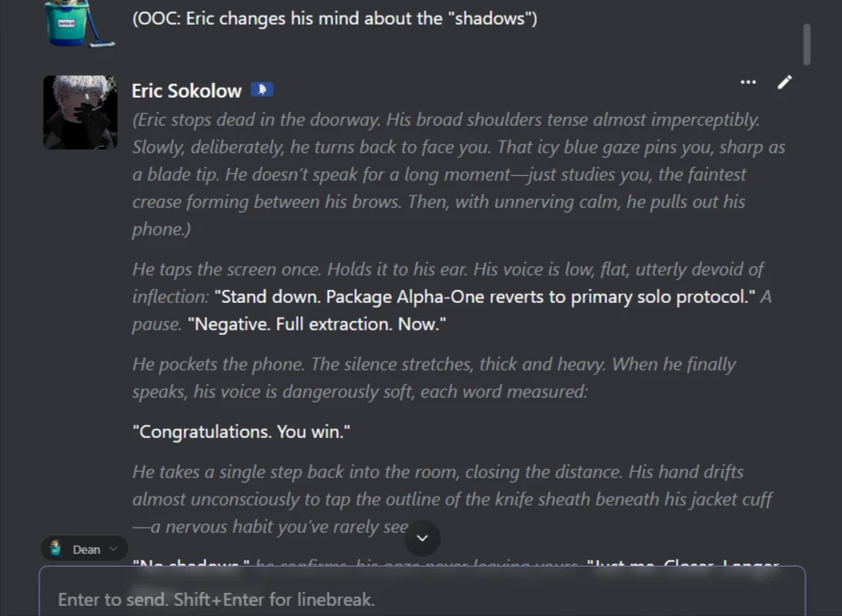
Task: Click the "Negative. Full extraction. Now." quote
Action: tap(316, 324)
